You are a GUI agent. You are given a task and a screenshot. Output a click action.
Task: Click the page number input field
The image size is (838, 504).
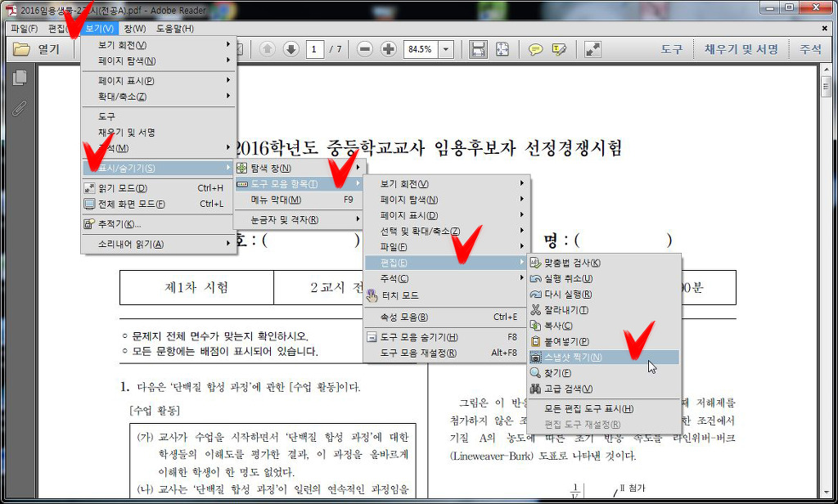tap(315, 50)
